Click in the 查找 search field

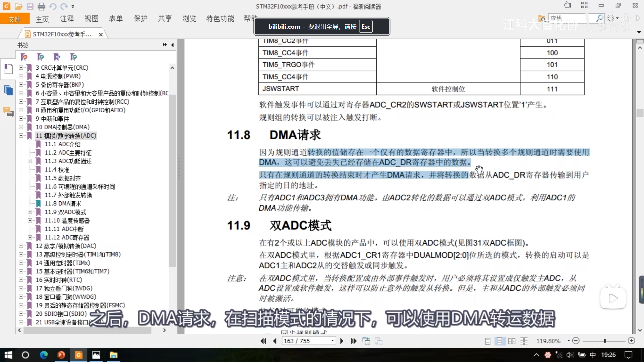click(569, 18)
